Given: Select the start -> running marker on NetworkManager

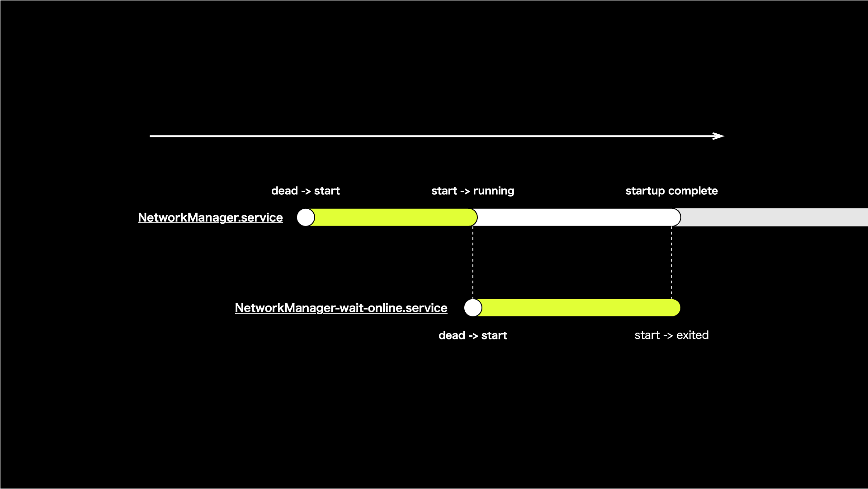Looking at the screenshot, I should coord(474,217).
